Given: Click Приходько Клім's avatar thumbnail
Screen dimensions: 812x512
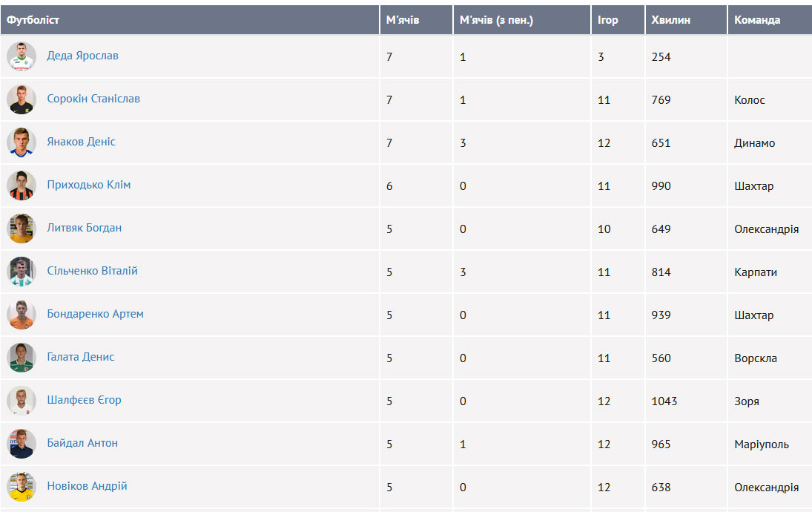Looking at the screenshot, I should (22, 186).
